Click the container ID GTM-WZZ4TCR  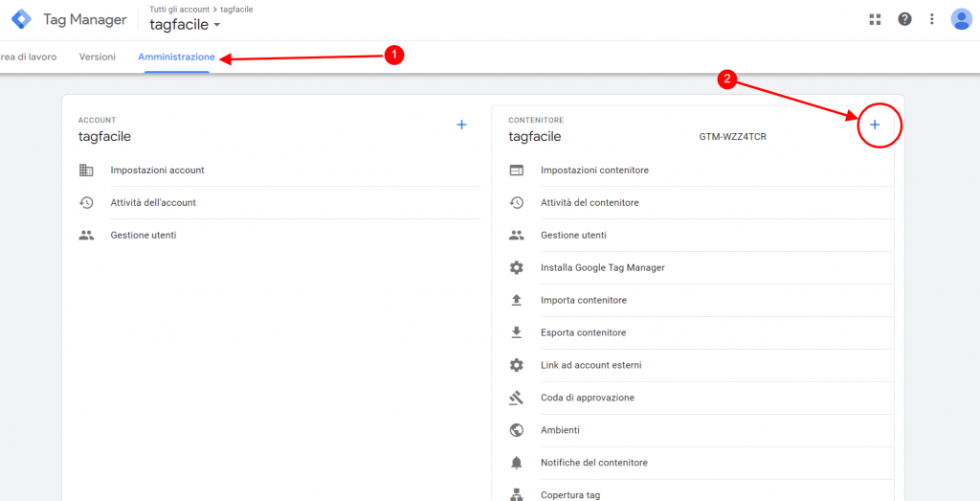point(732,137)
